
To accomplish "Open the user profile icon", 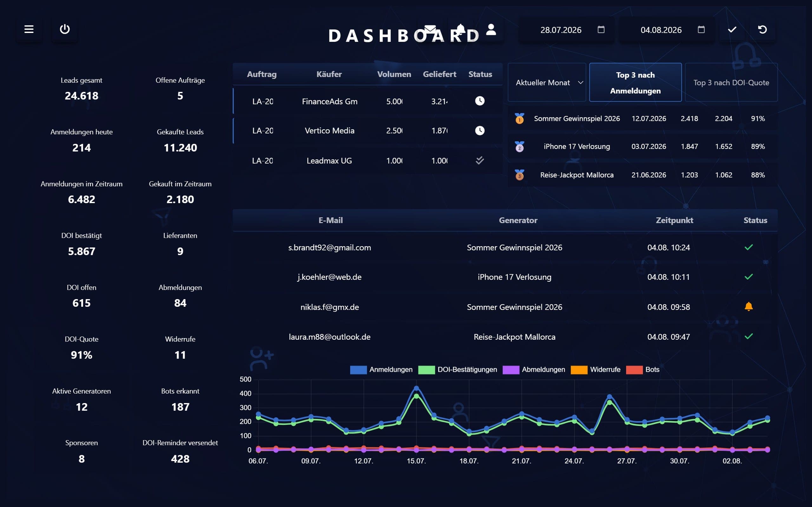I will [x=491, y=29].
